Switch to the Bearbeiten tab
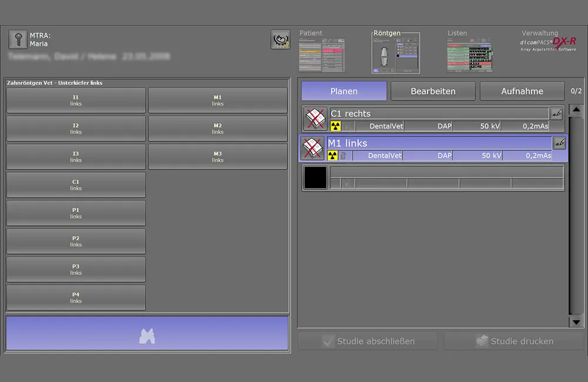The image size is (588, 382). pos(433,91)
